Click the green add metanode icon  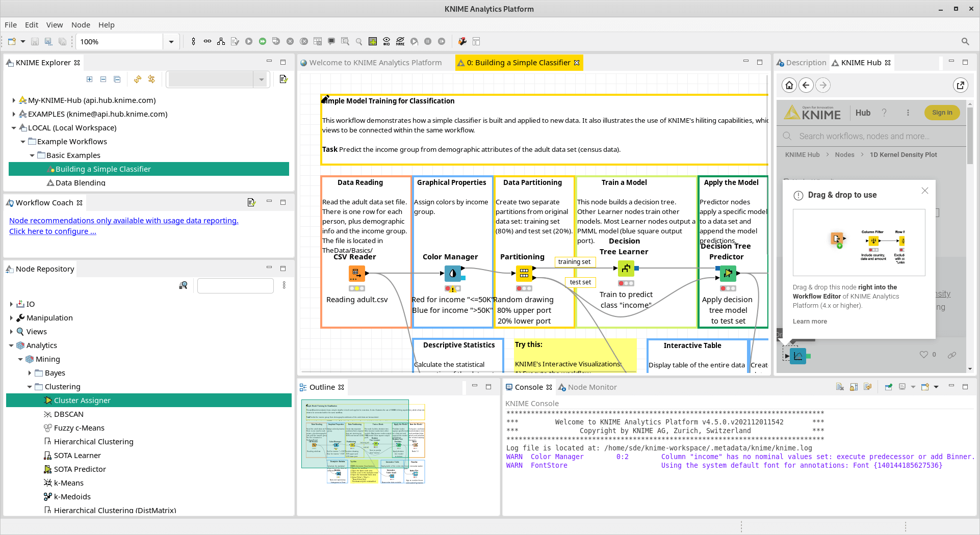(x=373, y=42)
